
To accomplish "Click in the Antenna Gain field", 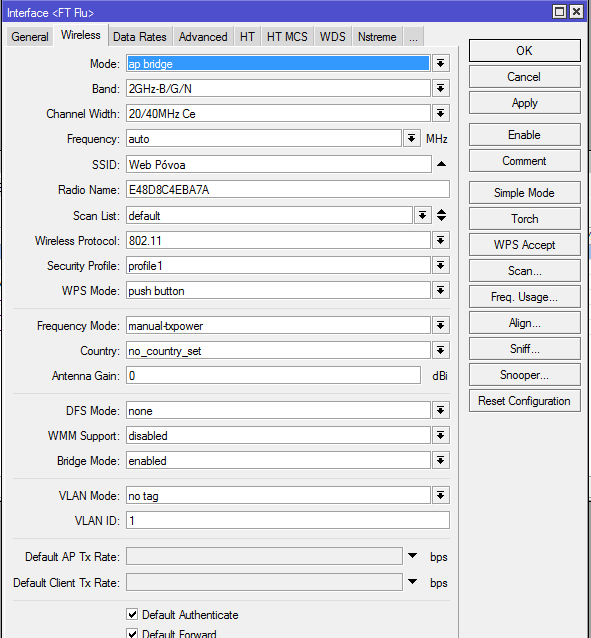I will coord(273,376).
